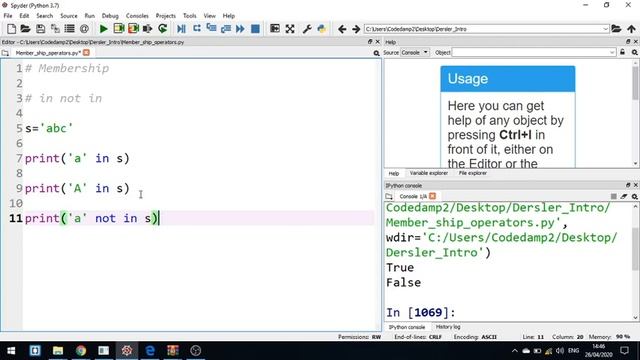Screen dimensions: 640x360
Task: Open the Tools menu
Action: (189, 16)
